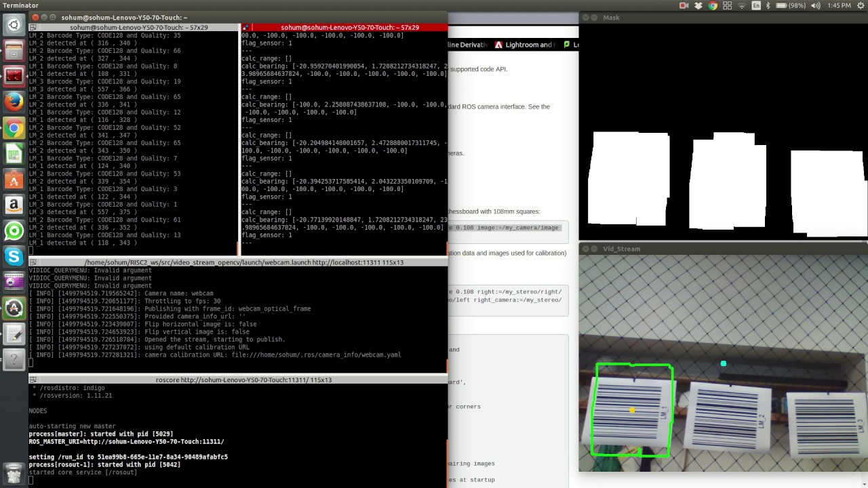Open the help question-mark launcher icon
The width and height of the screenshot is (868, 488).
(14, 360)
